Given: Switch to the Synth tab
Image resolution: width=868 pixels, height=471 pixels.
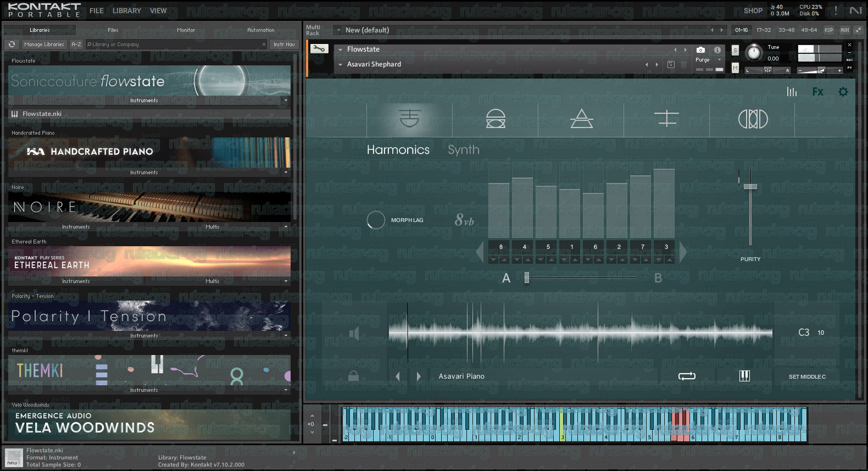Looking at the screenshot, I should (x=464, y=149).
